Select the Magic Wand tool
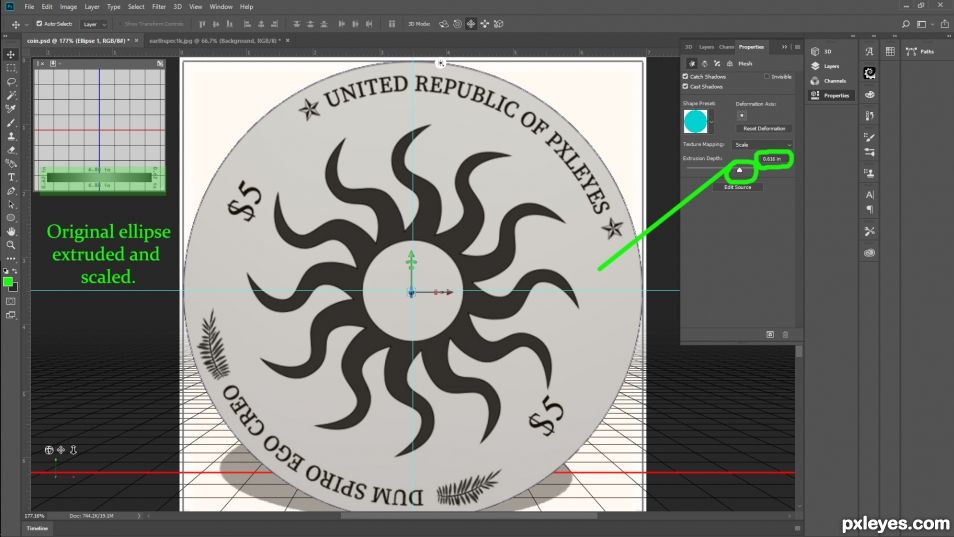Viewport: 954px width, 537px height. (11, 95)
